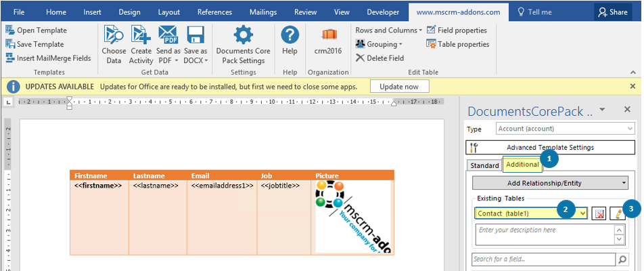Viewport: 644px width, 271px height.
Task: Click the Tell me search box
Action: click(x=534, y=12)
